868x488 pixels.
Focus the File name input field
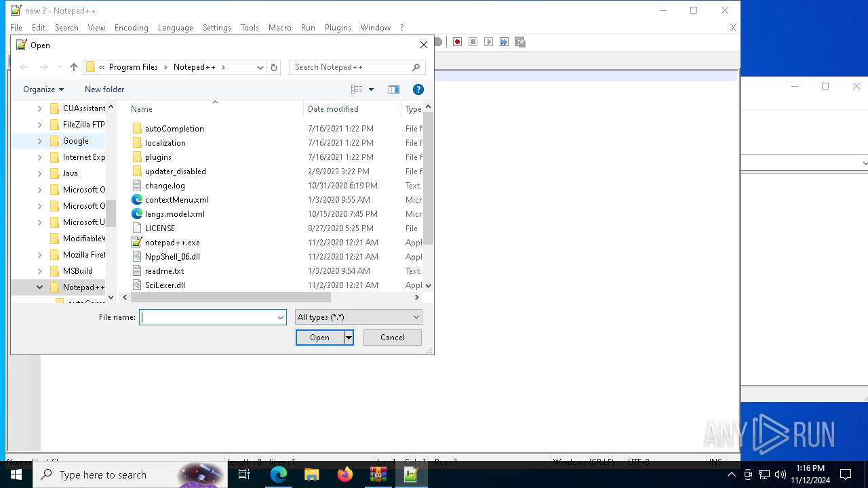[208, 317]
